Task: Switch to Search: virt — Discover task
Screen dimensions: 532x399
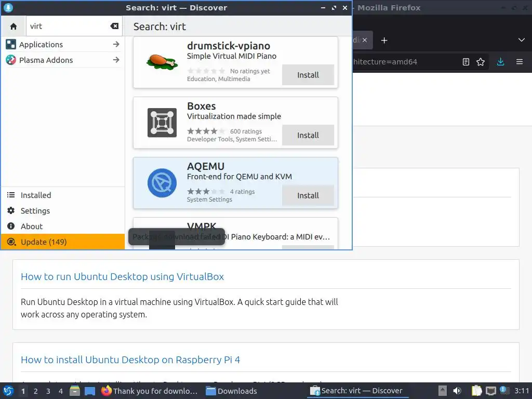Action: coord(357,391)
